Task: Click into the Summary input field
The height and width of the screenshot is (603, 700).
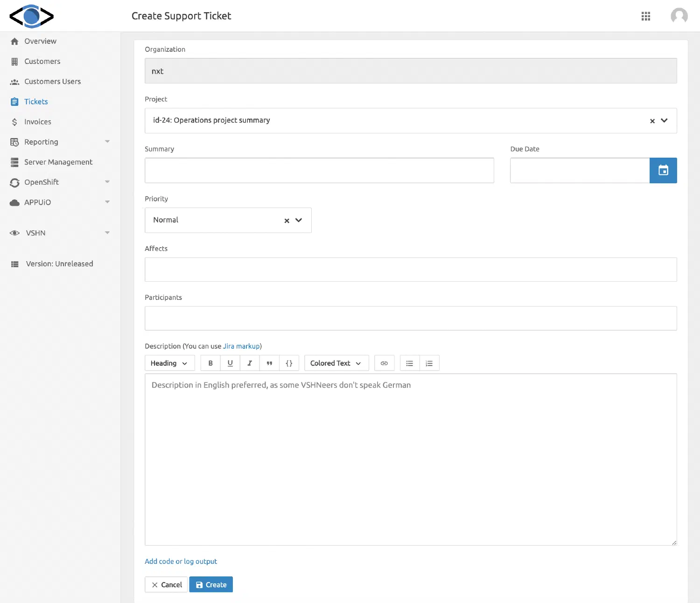Action: coord(319,171)
